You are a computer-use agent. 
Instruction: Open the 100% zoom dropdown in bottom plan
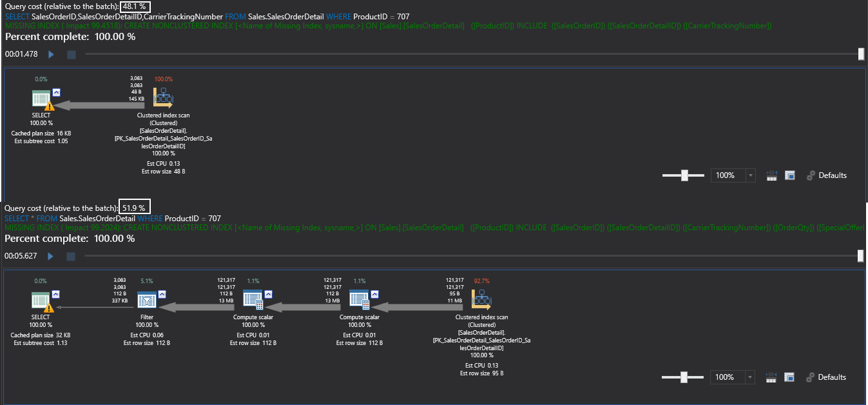click(x=750, y=377)
